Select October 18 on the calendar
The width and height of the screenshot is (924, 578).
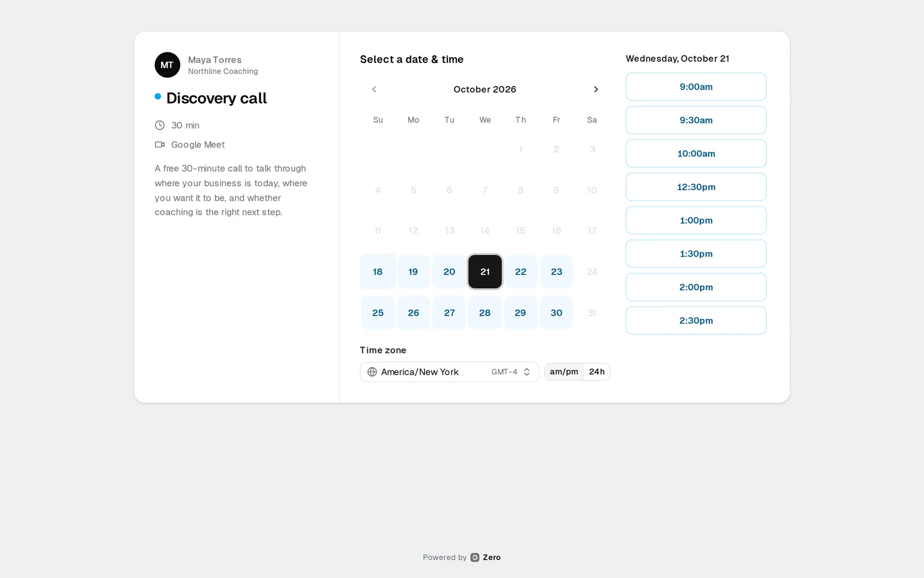(378, 272)
